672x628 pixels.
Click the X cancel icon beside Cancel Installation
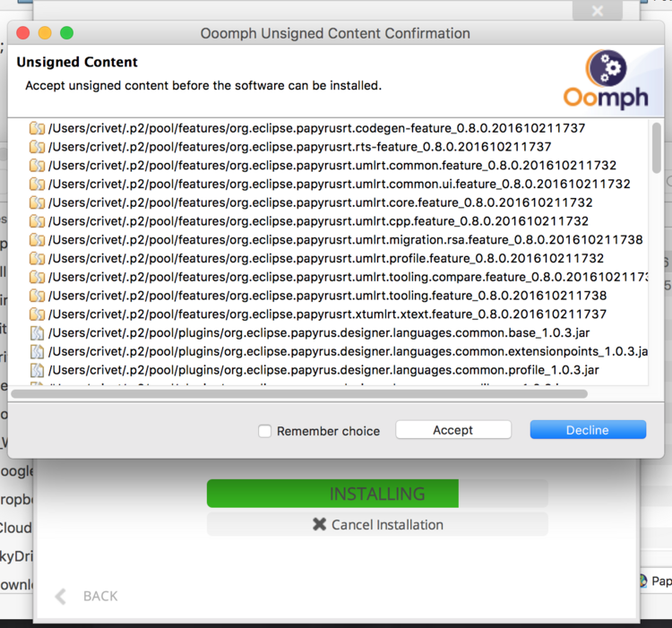(319, 524)
